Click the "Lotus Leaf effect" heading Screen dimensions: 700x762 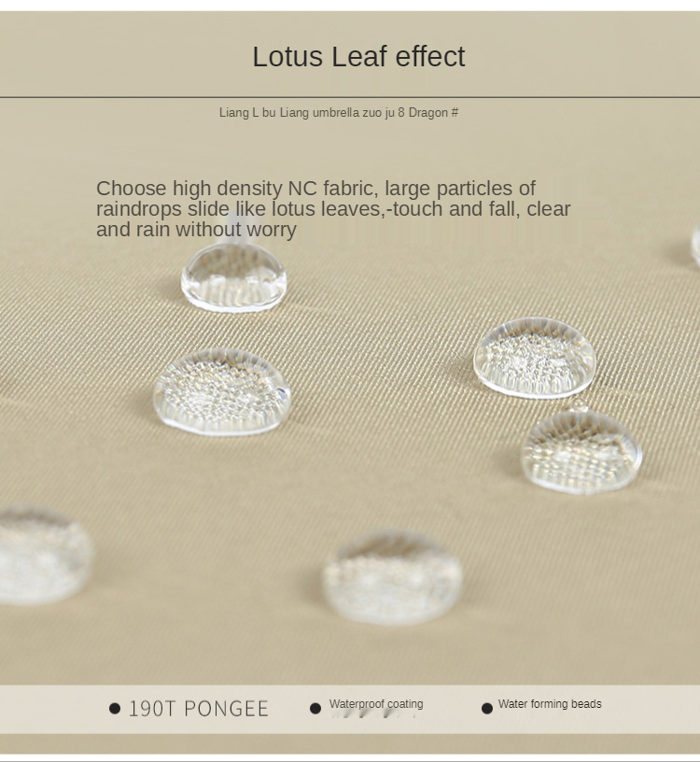358,57
